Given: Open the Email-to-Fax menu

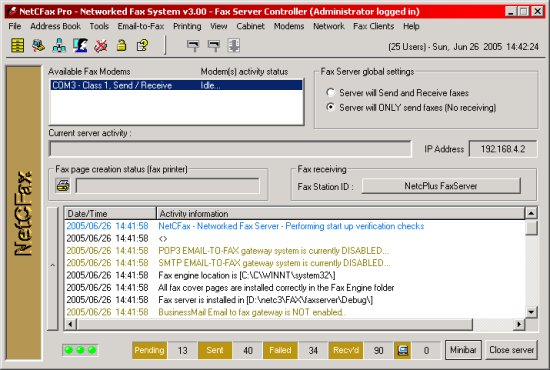Looking at the screenshot, I should [141, 26].
